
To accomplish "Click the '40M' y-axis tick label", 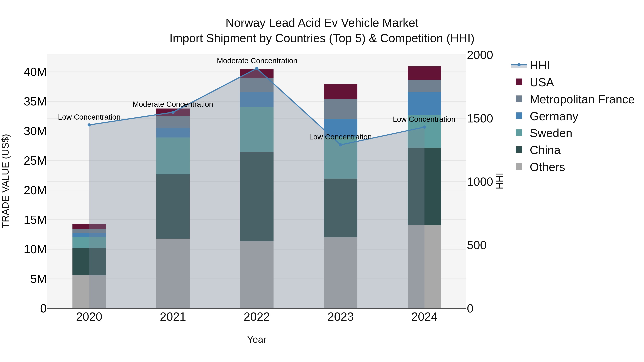I will click(x=35, y=72).
